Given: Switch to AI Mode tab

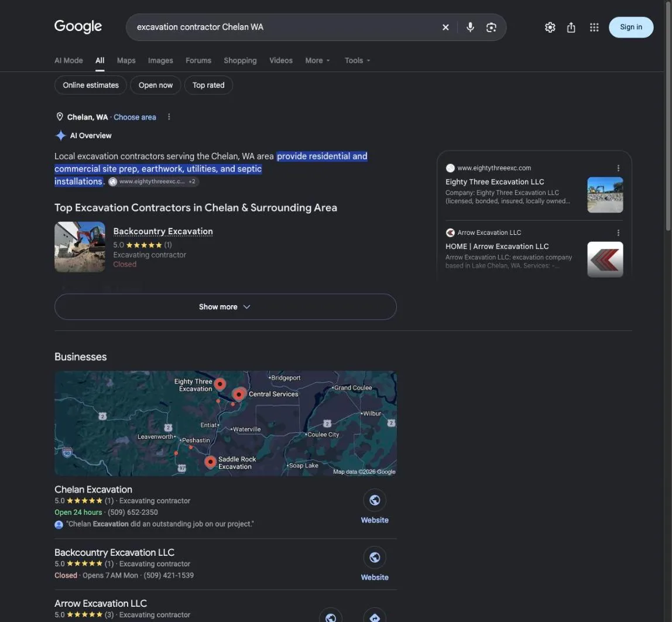Looking at the screenshot, I should click(68, 60).
